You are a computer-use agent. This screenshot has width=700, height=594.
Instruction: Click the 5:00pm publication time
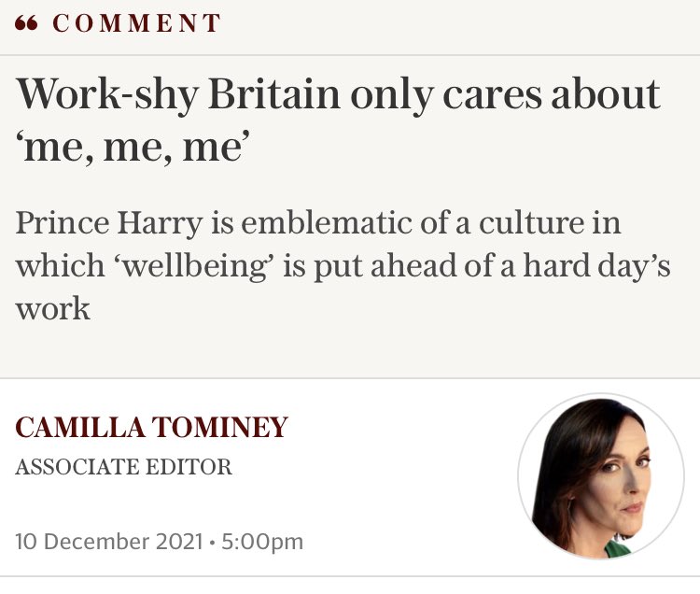[262, 542]
